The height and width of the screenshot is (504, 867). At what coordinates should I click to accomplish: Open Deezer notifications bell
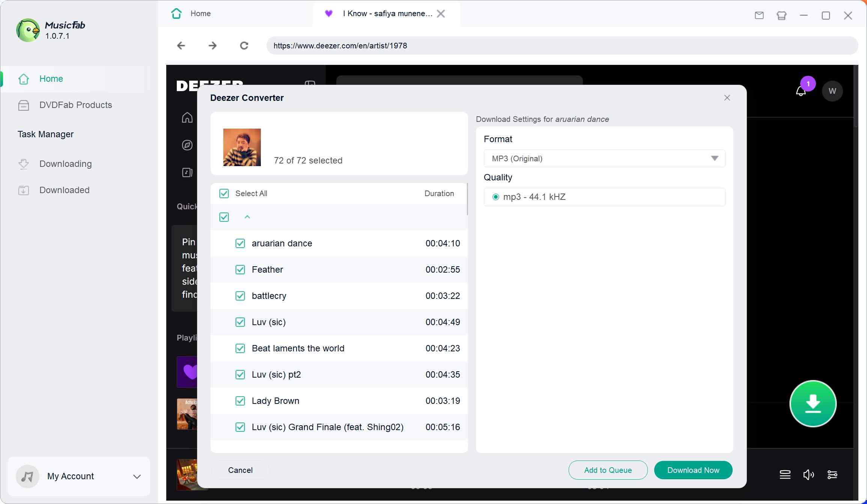(801, 91)
